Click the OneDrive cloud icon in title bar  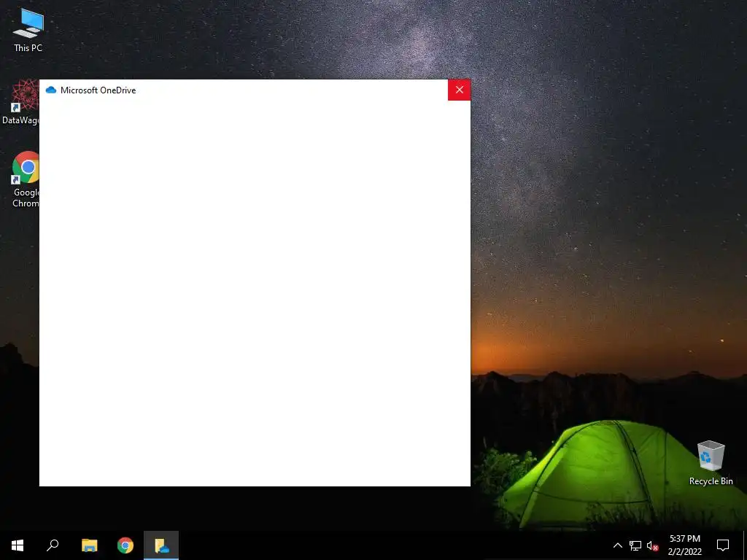tap(51, 90)
